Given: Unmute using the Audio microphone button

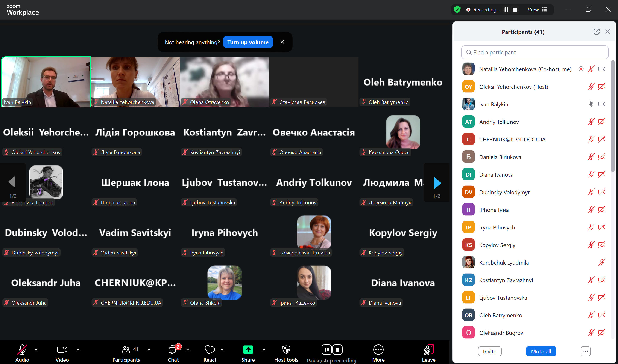Looking at the screenshot, I should pyautogui.click(x=22, y=350).
